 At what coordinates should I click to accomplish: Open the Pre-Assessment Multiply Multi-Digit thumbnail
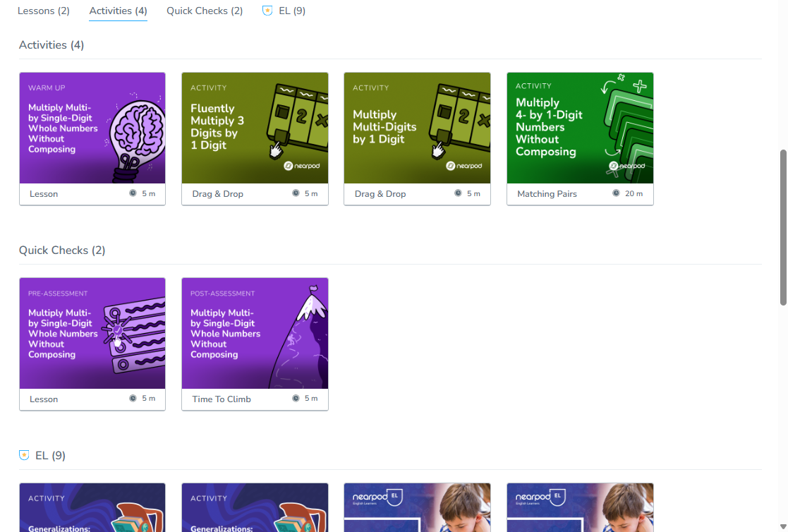point(92,333)
